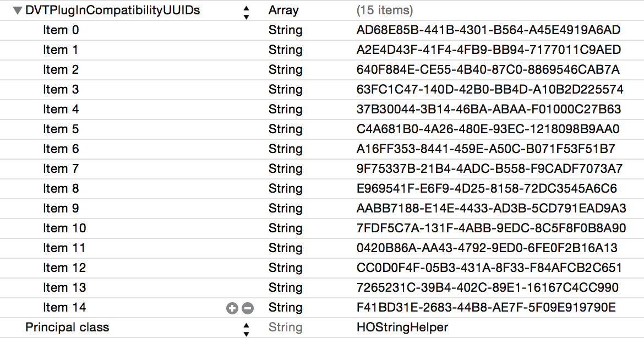Click Item 14 String type dropdown
Image resolution: width=644 pixels, height=338 pixels.
tap(286, 308)
